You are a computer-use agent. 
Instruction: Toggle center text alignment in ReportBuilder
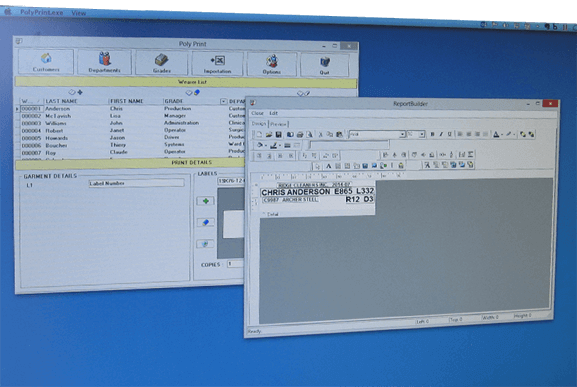(x=469, y=134)
